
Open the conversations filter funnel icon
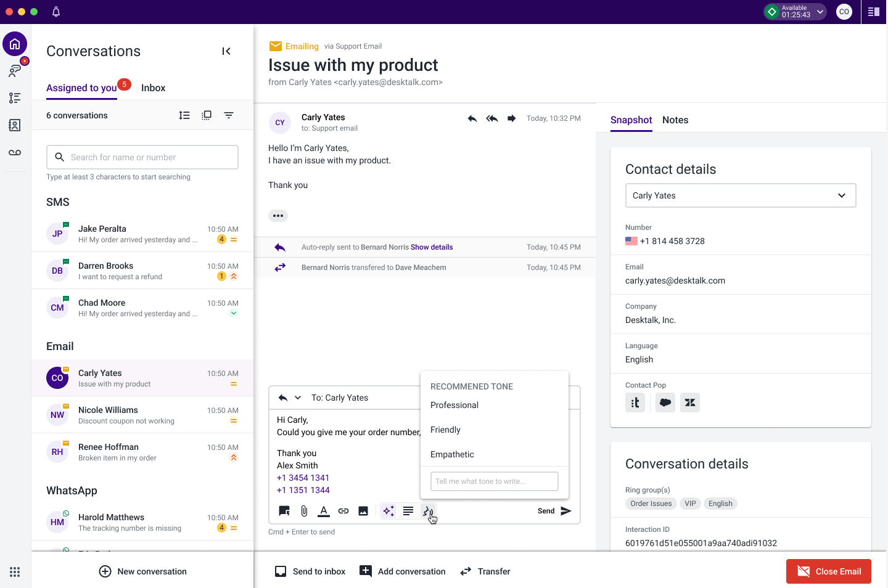tap(229, 115)
